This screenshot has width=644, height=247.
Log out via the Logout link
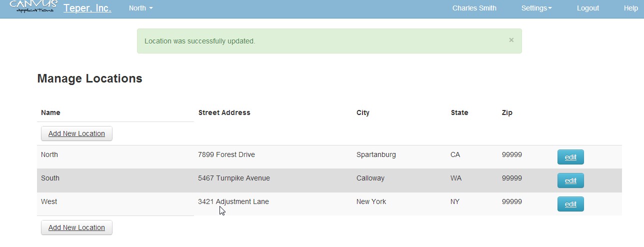click(587, 8)
